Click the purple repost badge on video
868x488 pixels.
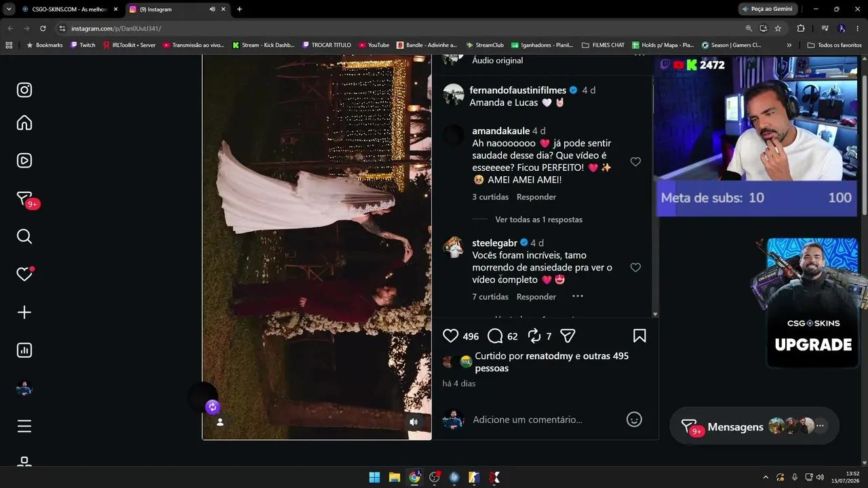213,407
